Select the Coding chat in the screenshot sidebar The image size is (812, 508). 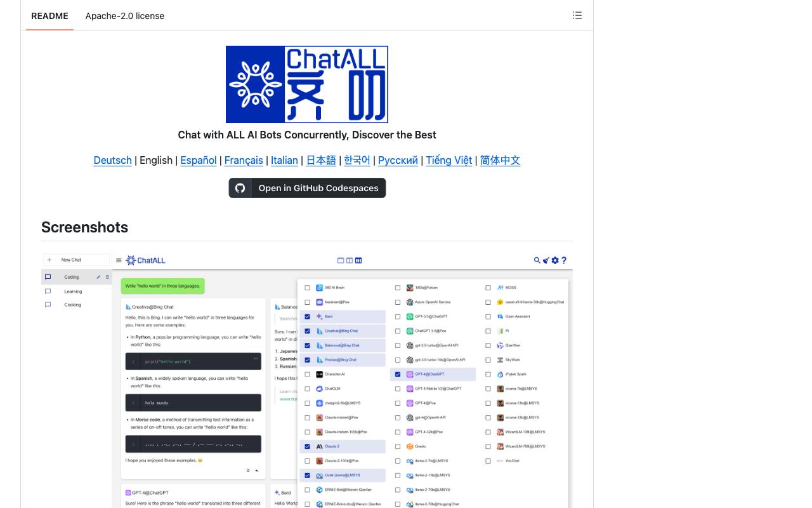coord(76,277)
